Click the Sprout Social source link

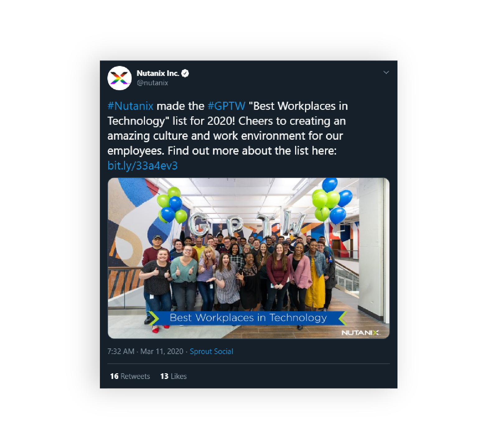211,352
